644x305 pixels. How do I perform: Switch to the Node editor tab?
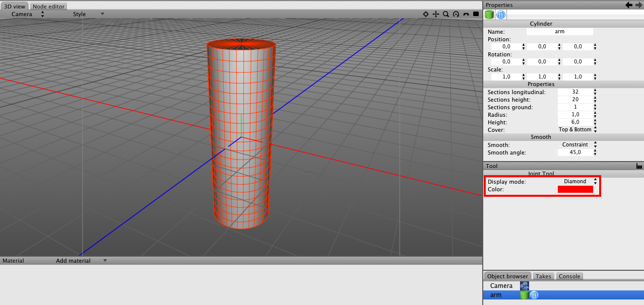pyautogui.click(x=49, y=7)
